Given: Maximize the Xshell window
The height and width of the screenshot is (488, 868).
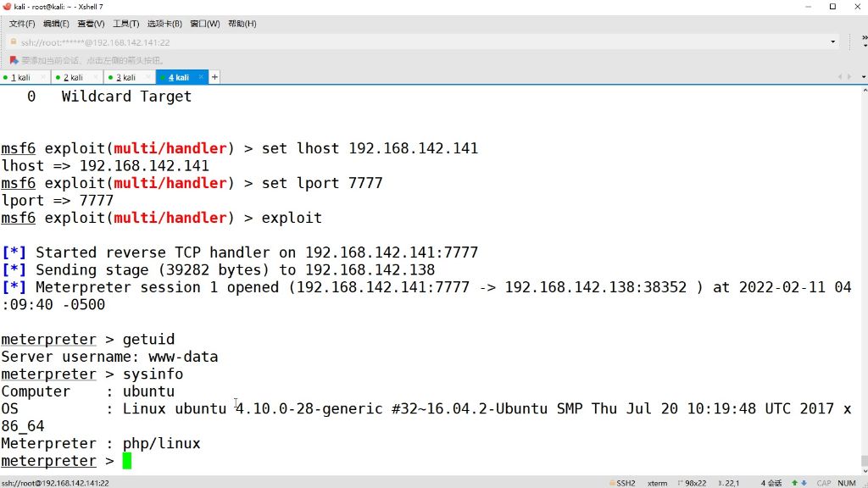Looking at the screenshot, I should tap(832, 7).
